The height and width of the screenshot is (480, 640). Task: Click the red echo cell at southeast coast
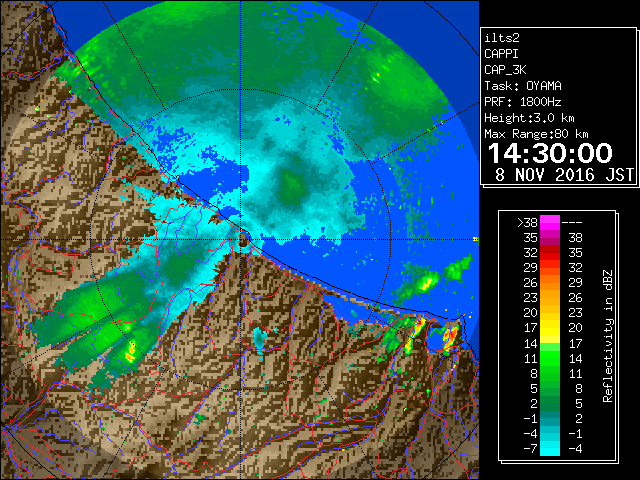[x=450, y=338]
